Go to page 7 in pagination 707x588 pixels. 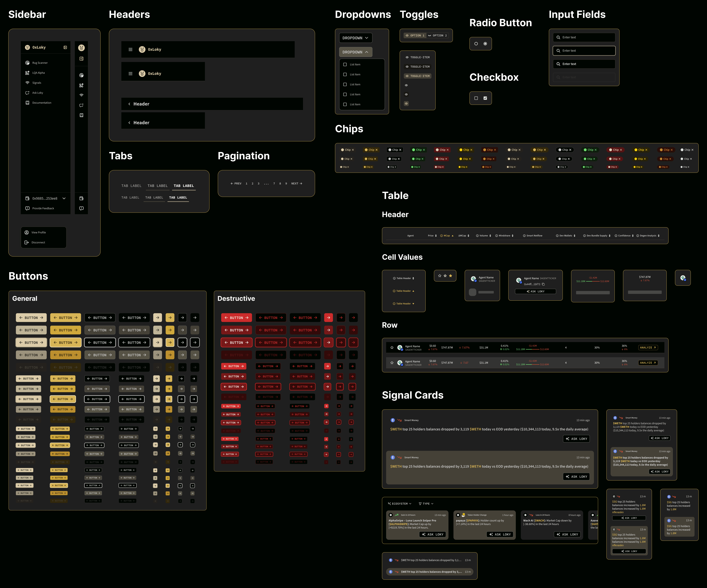tap(274, 183)
